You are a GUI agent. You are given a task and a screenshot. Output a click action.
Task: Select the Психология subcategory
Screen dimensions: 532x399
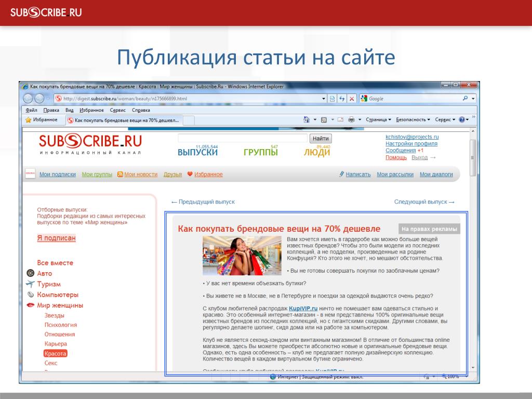point(61,325)
